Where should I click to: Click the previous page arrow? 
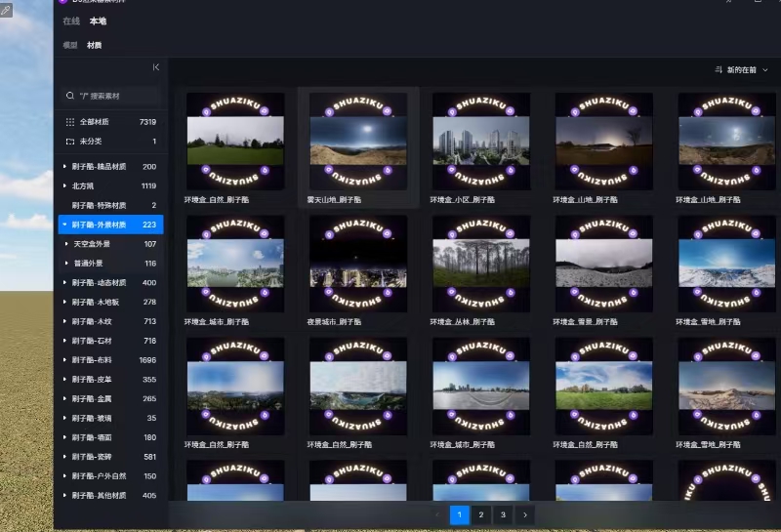[x=437, y=515]
